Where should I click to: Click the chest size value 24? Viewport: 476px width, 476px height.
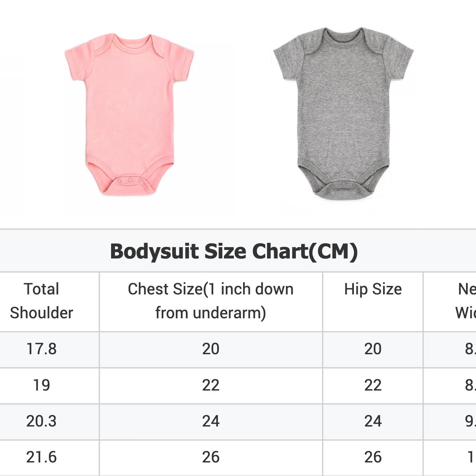pyautogui.click(x=211, y=421)
